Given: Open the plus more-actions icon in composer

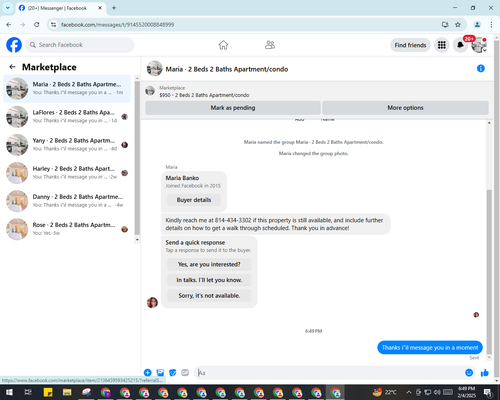Looking at the screenshot, I should (148, 373).
